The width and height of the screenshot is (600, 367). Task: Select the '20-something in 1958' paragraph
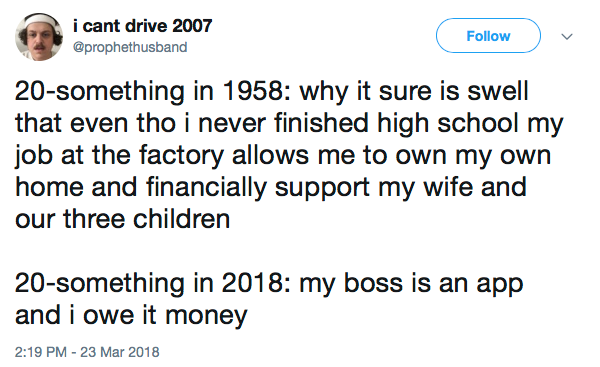point(289,155)
